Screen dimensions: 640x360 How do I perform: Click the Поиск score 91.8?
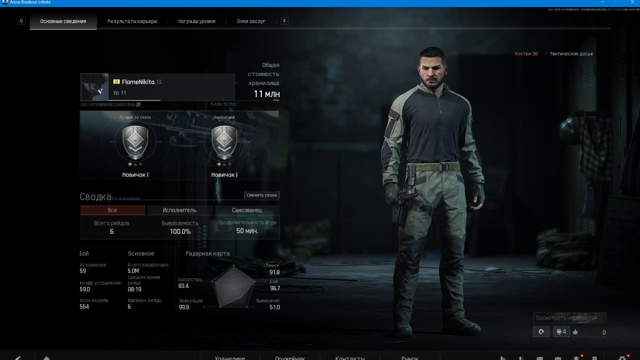tap(275, 272)
